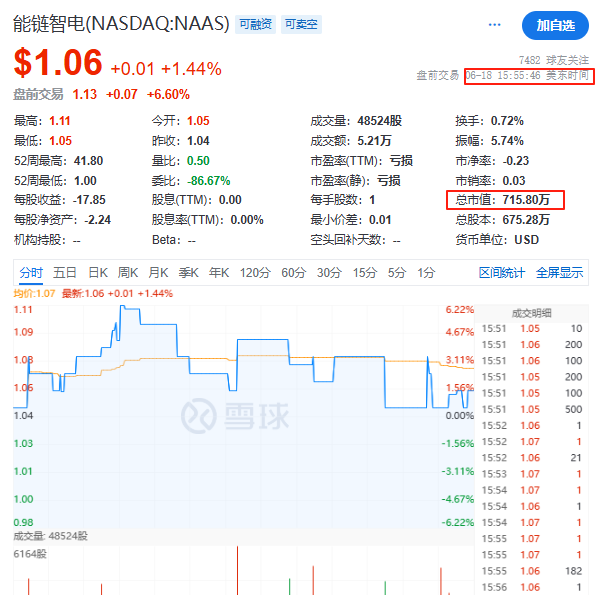Viewport: 615px width, 595px height.
Task: Switch to the 五日 chart tab
Action: (x=65, y=272)
